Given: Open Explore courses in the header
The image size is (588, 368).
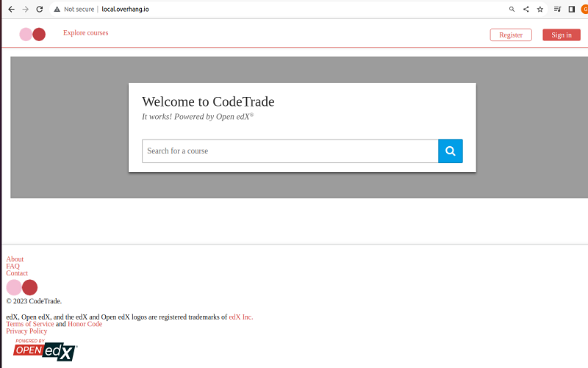Looking at the screenshot, I should click(x=85, y=33).
